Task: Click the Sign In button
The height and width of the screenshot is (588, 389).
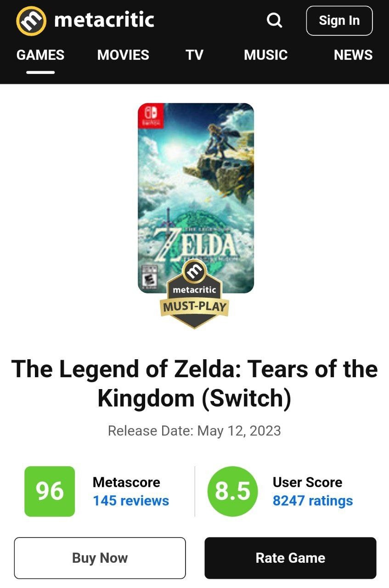Action: [x=339, y=21]
